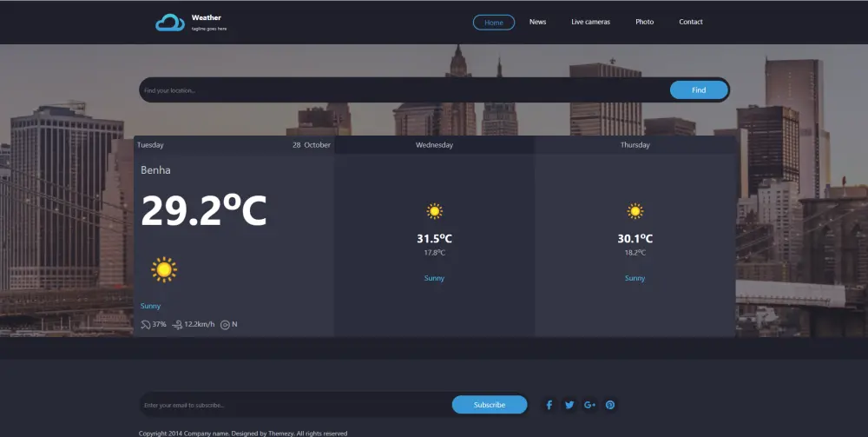The image size is (868, 437).
Task: Click the Benha city name
Action: click(155, 170)
